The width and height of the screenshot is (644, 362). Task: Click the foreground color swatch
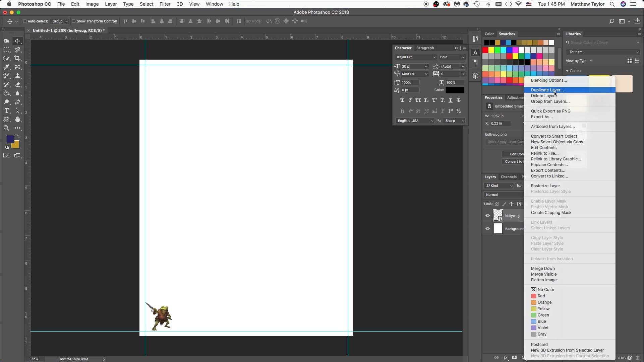point(10,139)
